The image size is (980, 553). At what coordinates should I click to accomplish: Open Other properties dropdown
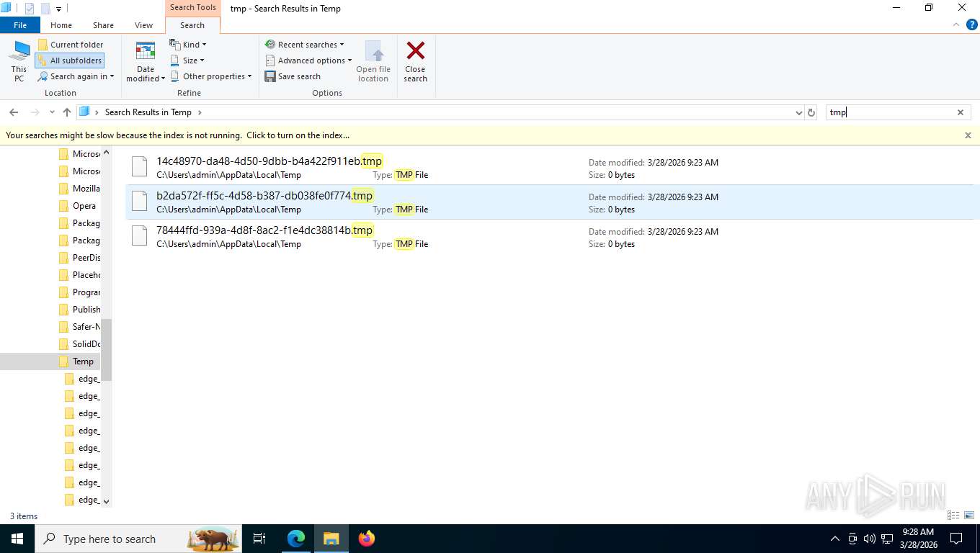[x=211, y=76]
